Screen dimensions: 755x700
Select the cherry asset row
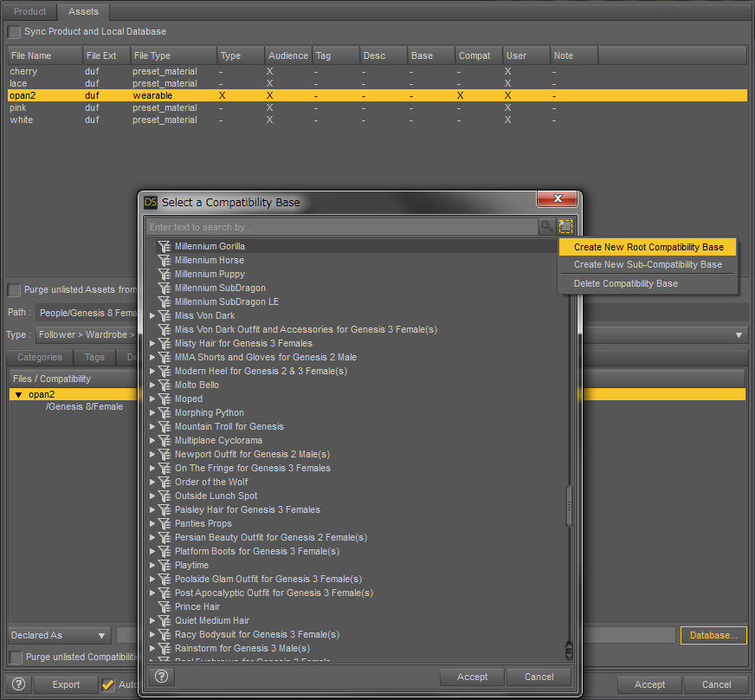pyautogui.click(x=377, y=71)
